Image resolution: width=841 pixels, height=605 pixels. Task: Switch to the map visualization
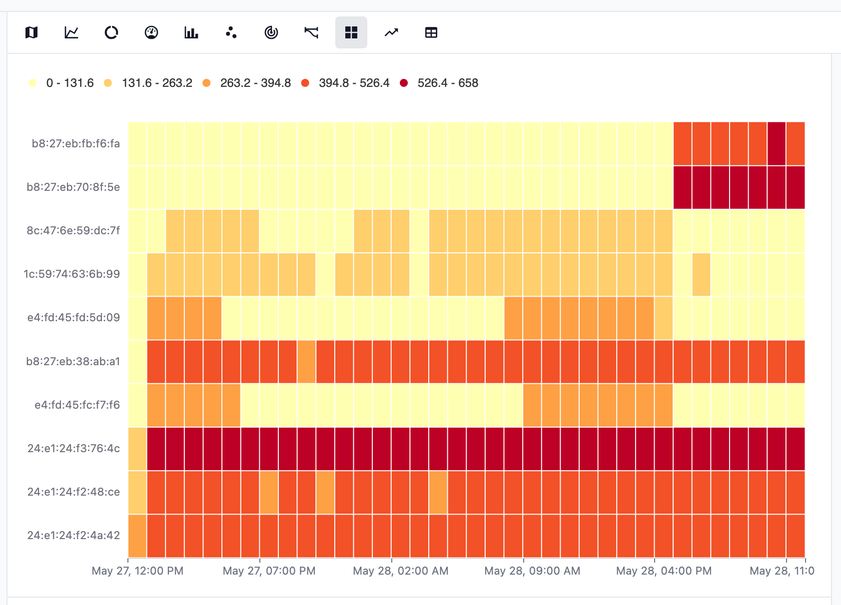point(31,33)
